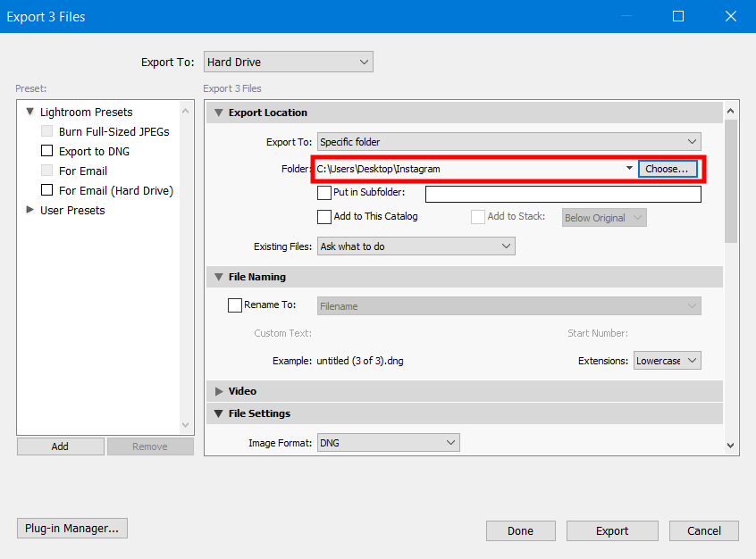This screenshot has height=559, width=756.
Task: Open the Existing Files dropdown
Action: click(416, 246)
